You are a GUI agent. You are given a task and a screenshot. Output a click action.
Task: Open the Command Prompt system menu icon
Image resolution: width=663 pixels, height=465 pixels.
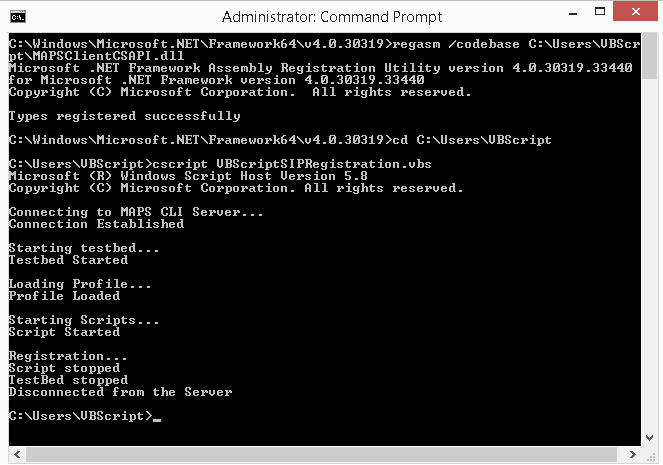pos(18,17)
